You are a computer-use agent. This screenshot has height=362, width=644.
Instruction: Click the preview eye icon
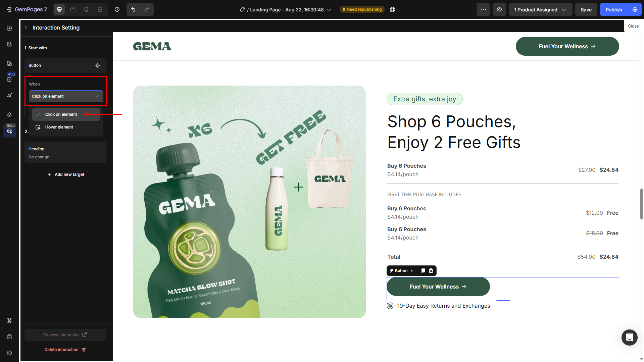coord(499,10)
